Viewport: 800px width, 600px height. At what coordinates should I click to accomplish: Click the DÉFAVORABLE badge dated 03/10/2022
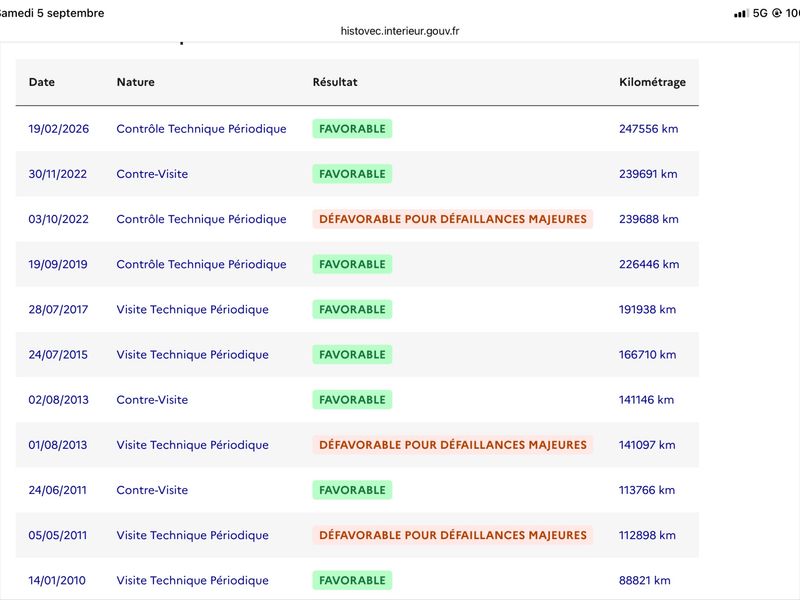[453, 219]
